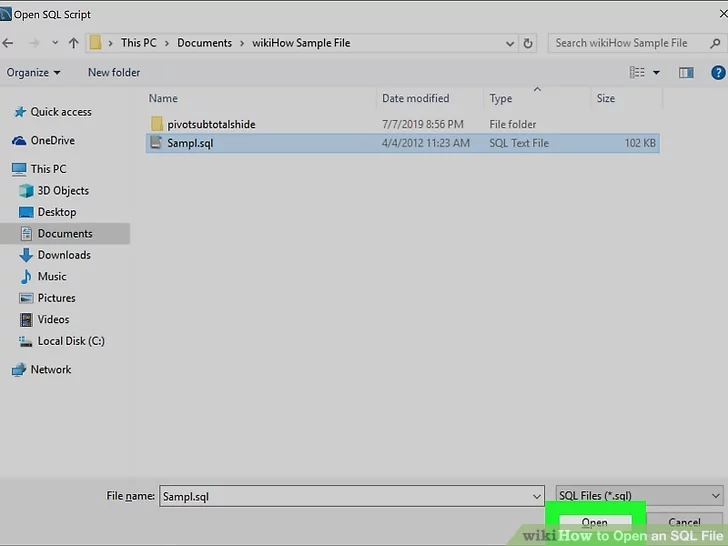Expand the File name history dropdown

click(537, 496)
